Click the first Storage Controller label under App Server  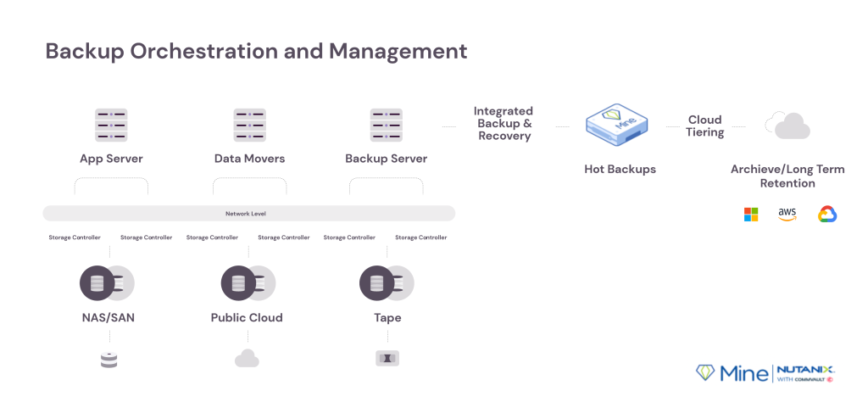(x=75, y=237)
